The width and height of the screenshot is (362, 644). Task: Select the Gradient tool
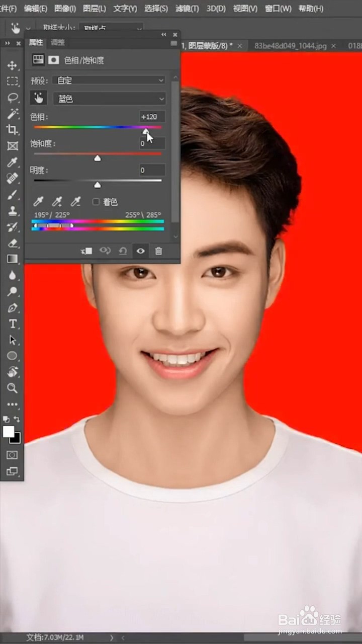click(12, 259)
